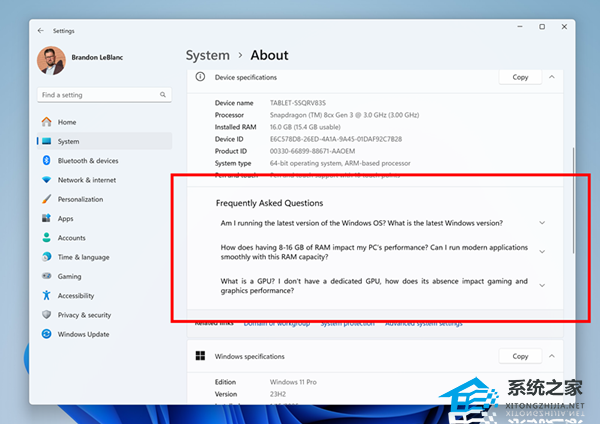This screenshot has width=600, height=424.
Task: Open Bluetooth & devices settings
Action: 104,161
